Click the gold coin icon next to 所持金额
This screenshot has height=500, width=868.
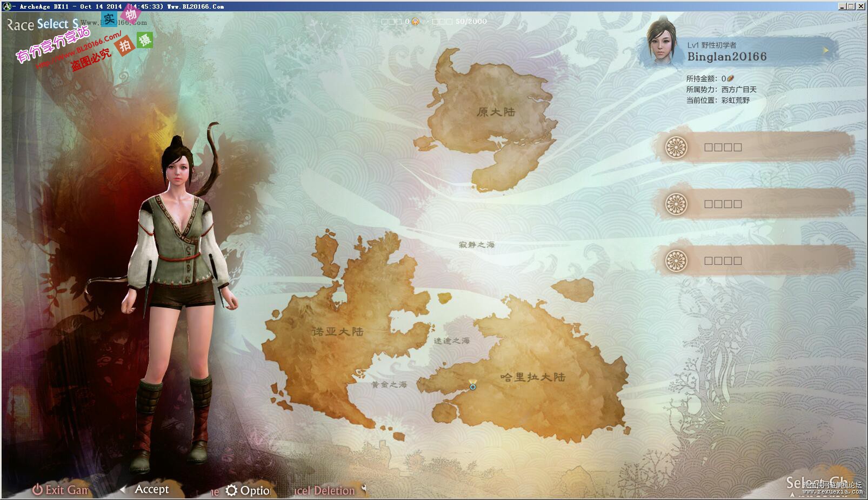(x=731, y=78)
